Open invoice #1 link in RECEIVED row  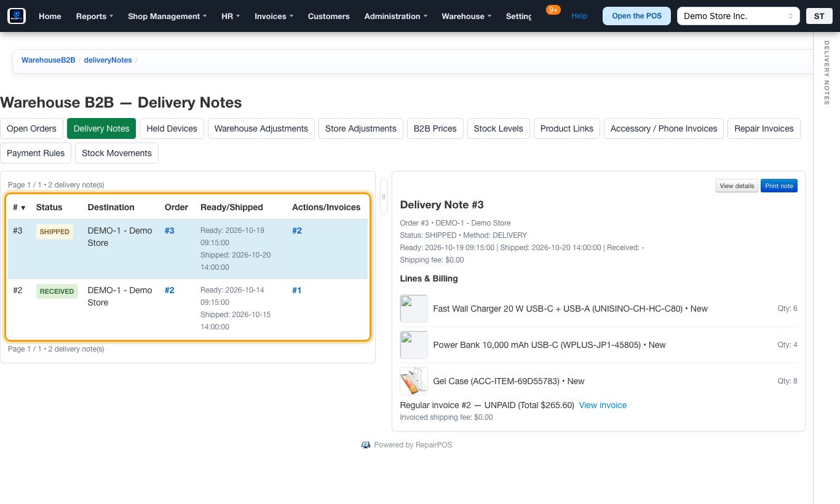[x=297, y=290]
